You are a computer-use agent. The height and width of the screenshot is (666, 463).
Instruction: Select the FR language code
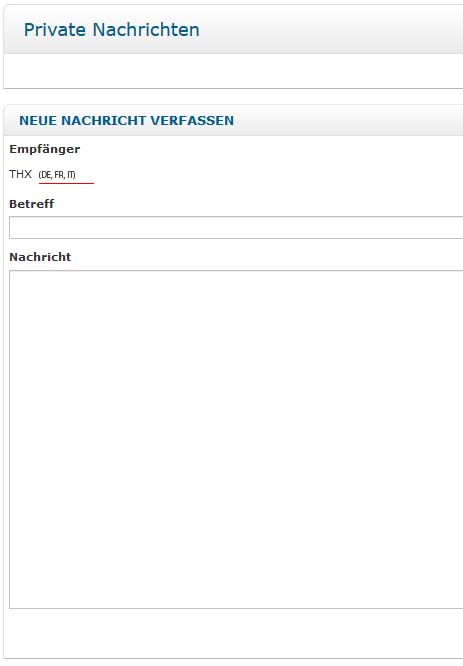click(59, 175)
